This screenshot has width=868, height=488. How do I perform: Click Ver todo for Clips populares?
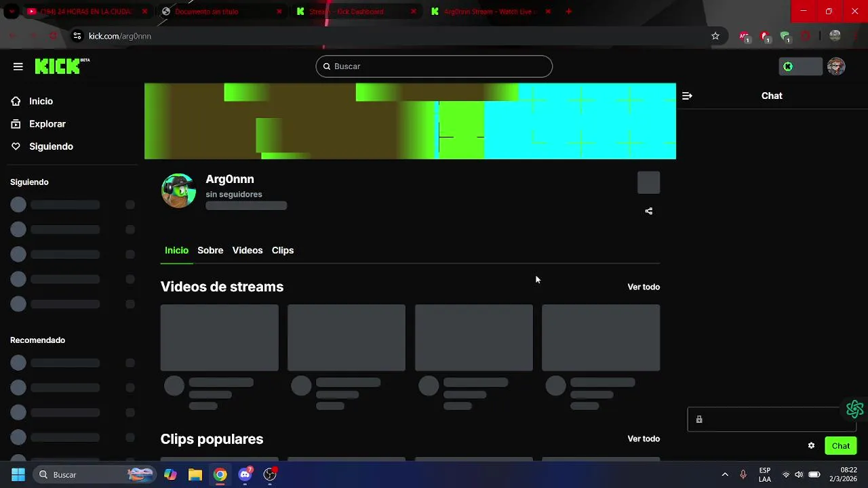[x=644, y=439]
